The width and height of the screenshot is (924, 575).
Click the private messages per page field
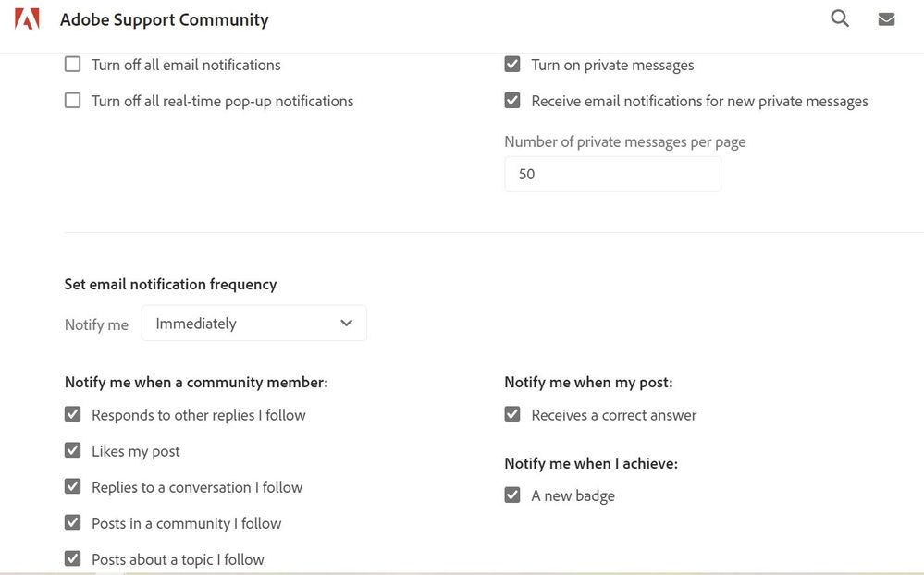612,174
